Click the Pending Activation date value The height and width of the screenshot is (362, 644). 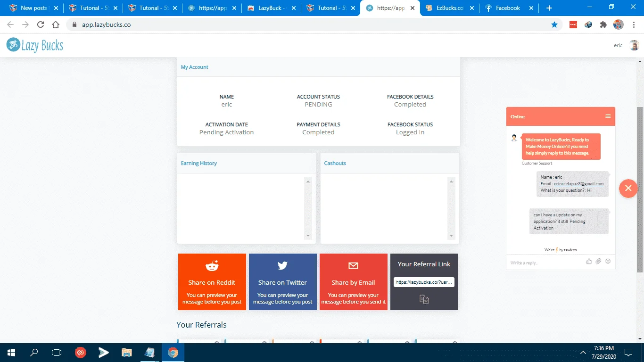point(226,132)
